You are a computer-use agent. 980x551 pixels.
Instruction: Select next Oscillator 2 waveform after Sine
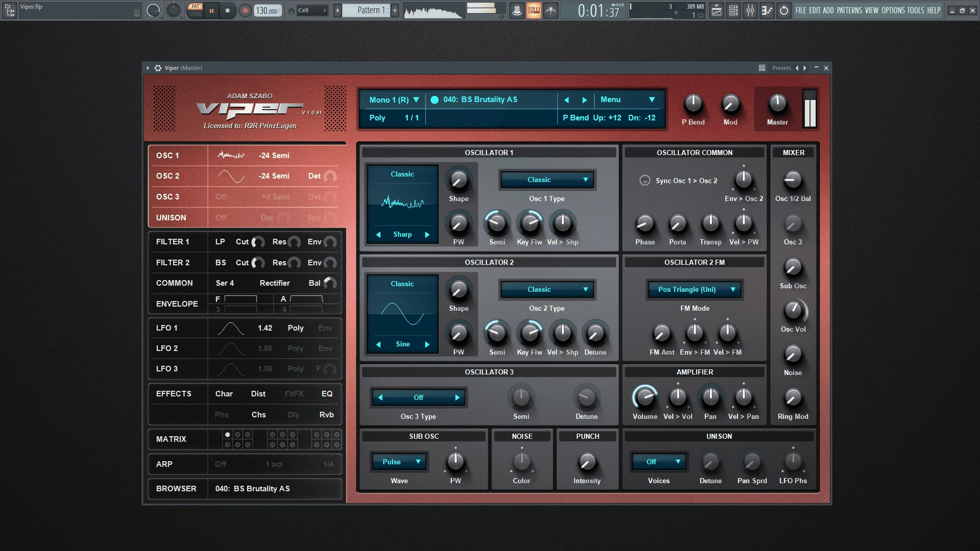(x=427, y=344)
